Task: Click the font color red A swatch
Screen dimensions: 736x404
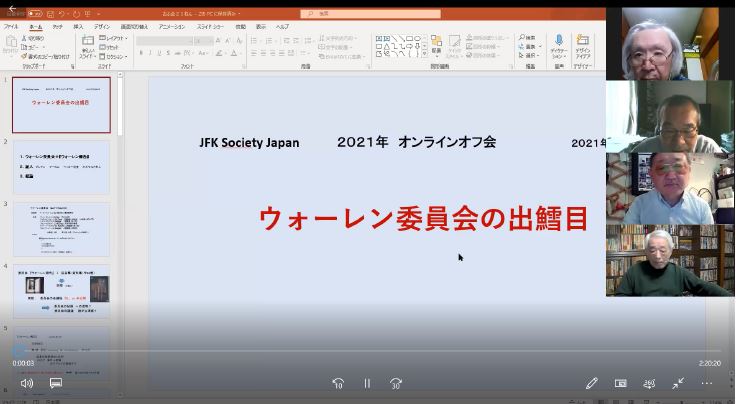Action: 234,53
